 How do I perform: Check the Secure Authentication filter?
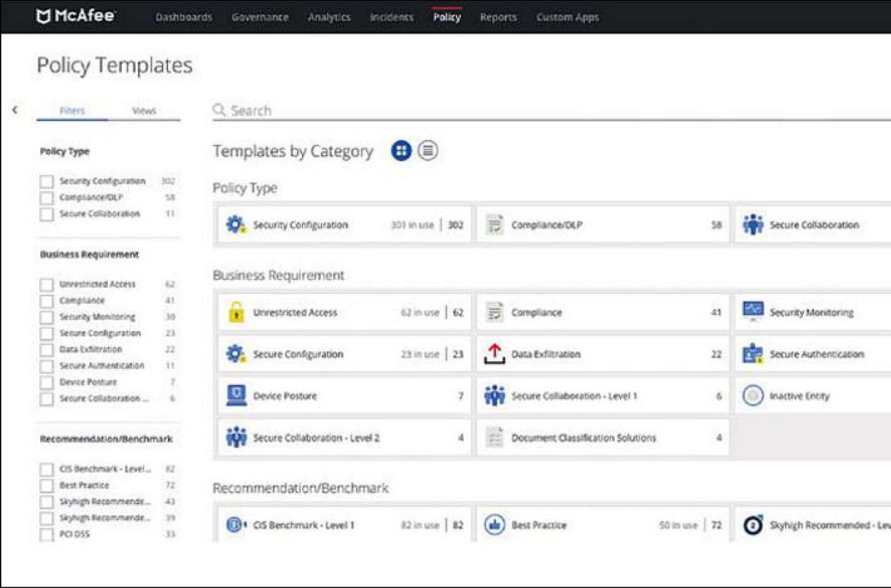pyautogui.click(x=46, y=366)
